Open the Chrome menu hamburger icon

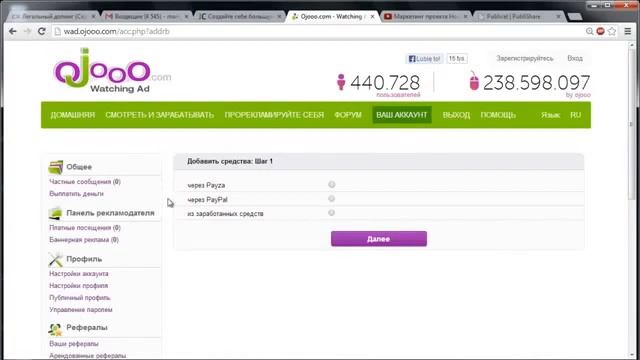click(x=628, y=31)
